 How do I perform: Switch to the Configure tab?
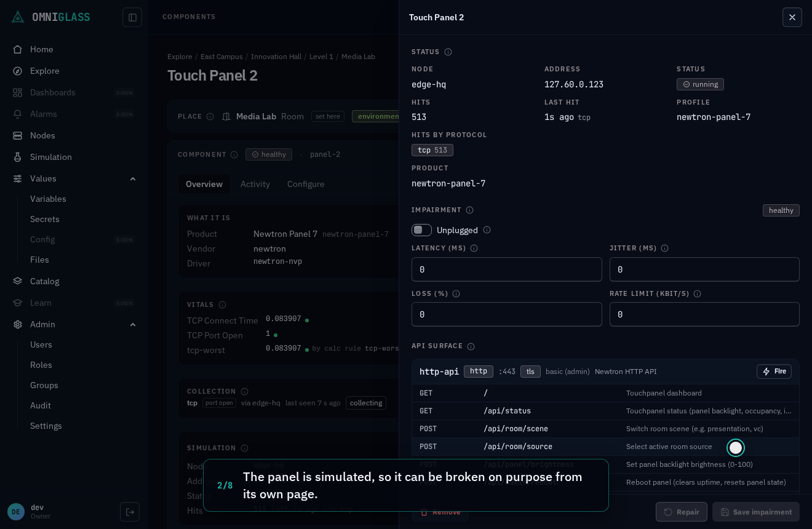[306, 184]
